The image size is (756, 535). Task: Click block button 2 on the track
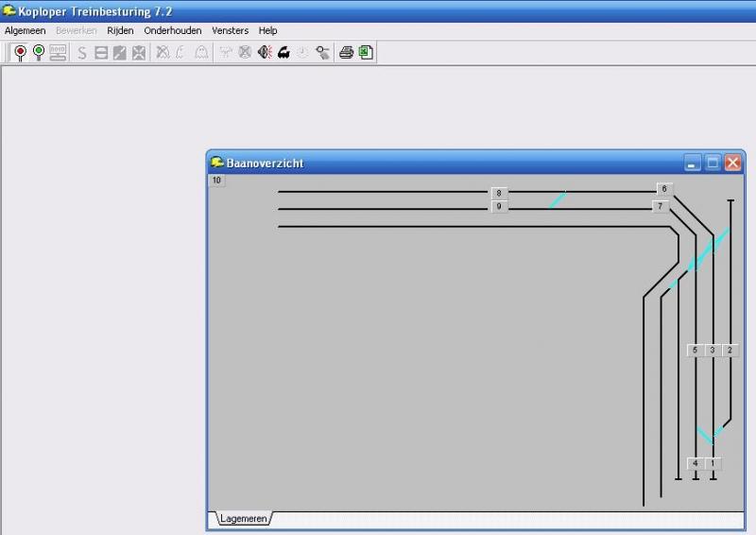(730, 351)
